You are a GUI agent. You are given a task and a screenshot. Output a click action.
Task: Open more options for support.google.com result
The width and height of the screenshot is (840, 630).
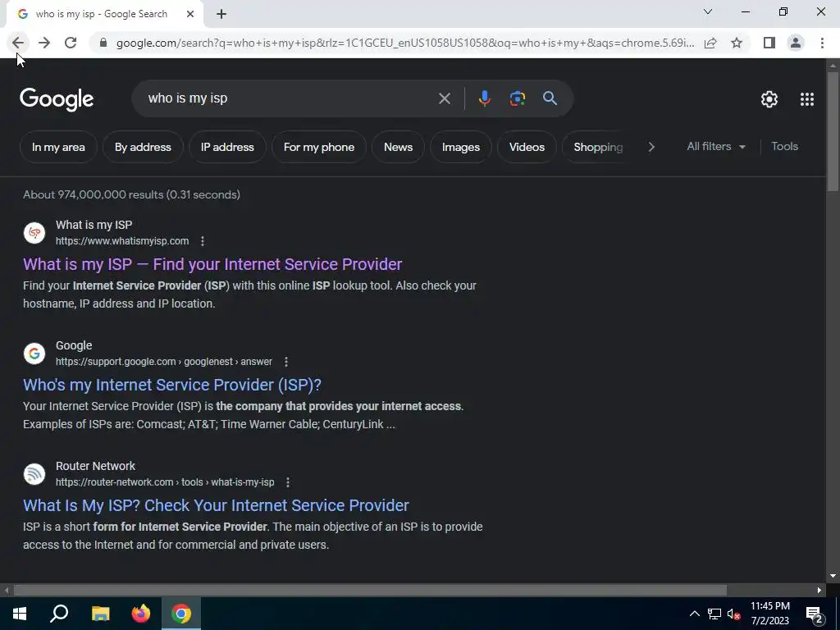pyautogui.click(x=286, y=362)
